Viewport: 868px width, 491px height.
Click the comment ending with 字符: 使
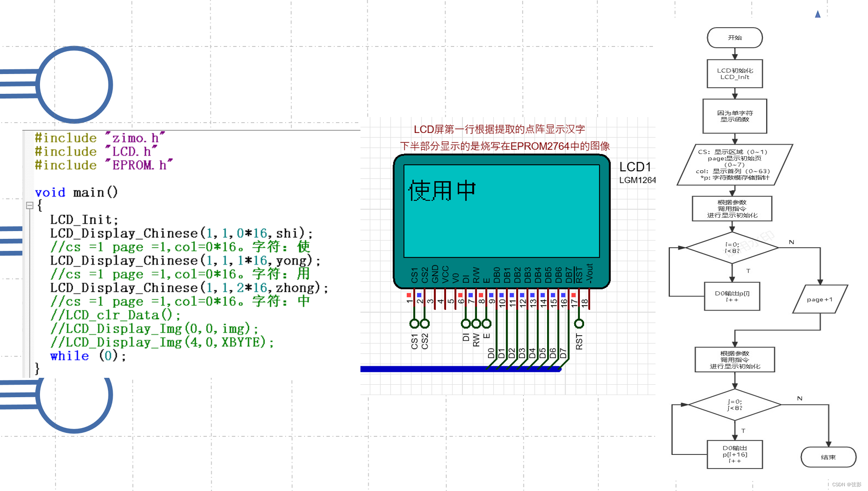(180, 247)
